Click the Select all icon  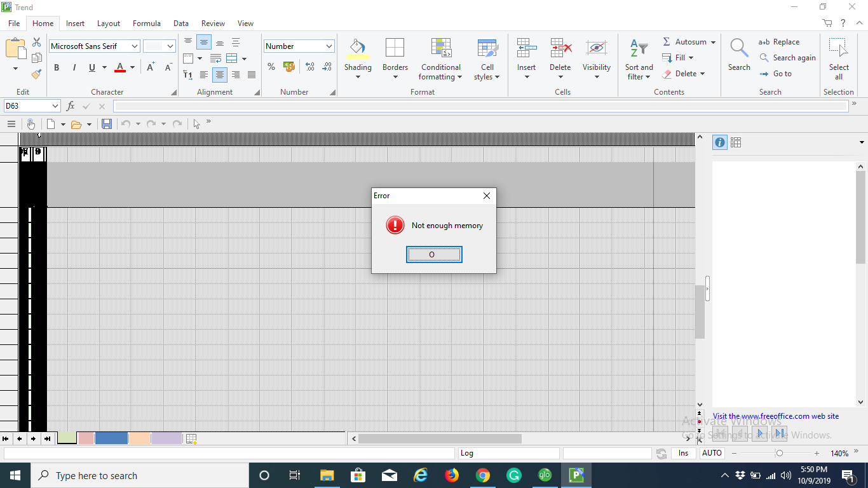pyautogui.click(x=838, y=48)
